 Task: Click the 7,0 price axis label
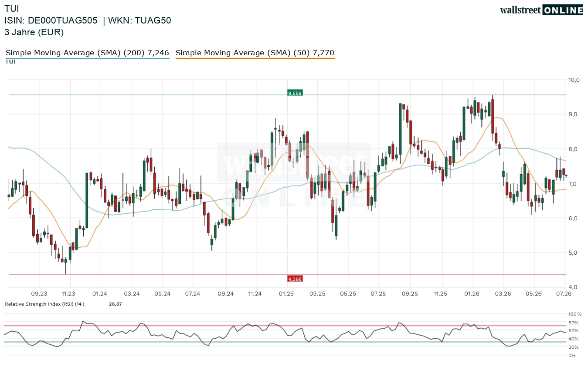coord(573,184)
